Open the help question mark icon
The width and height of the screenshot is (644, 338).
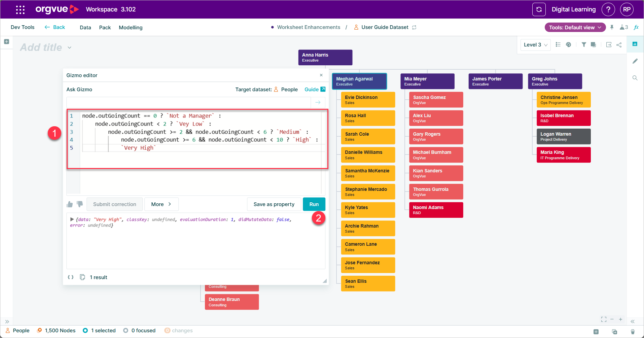[x=608, y=9]
